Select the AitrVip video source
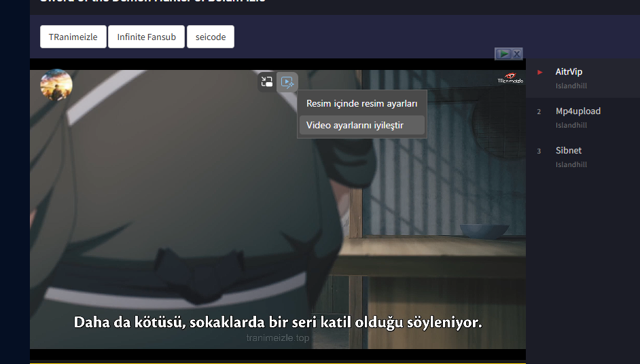 pyautogui.click(x=583, y=78)
